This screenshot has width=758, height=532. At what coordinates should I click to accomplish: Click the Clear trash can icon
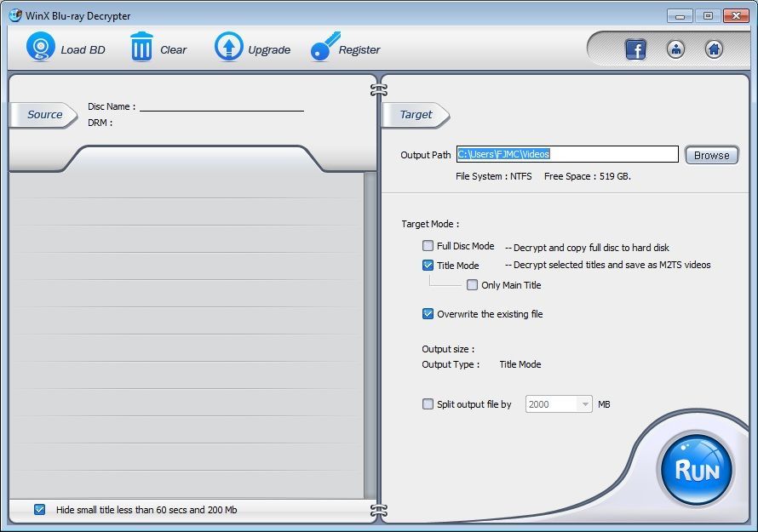(x=141, y=47)
